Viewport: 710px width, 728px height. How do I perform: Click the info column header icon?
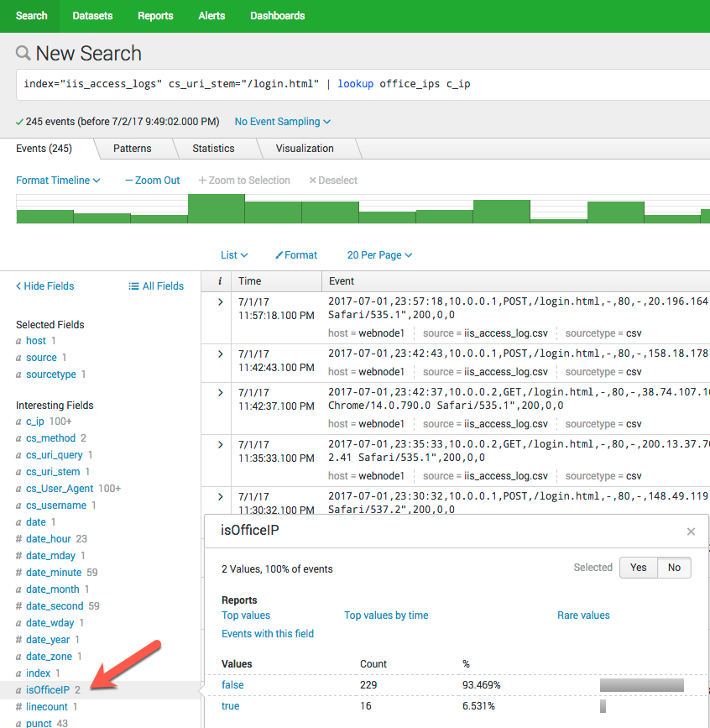point(220,281)
